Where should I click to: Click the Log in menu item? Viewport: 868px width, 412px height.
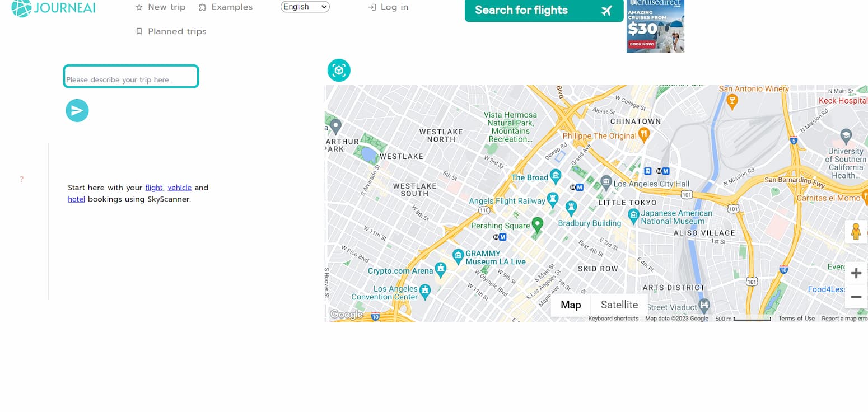click(388, 7)
